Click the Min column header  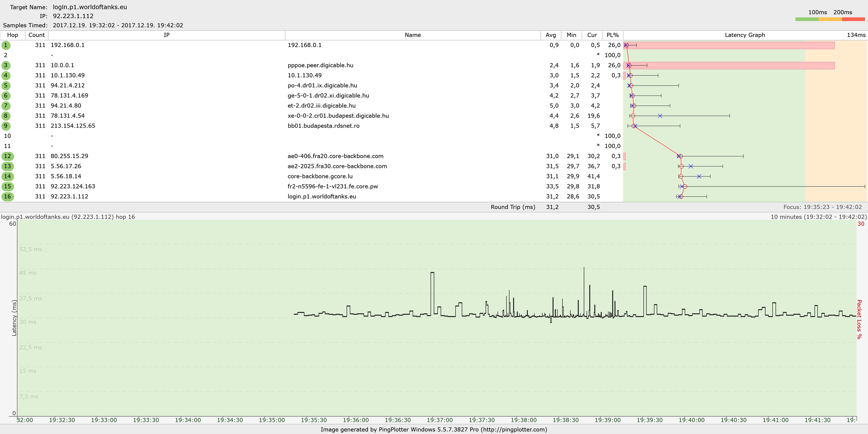coord(572,35)
